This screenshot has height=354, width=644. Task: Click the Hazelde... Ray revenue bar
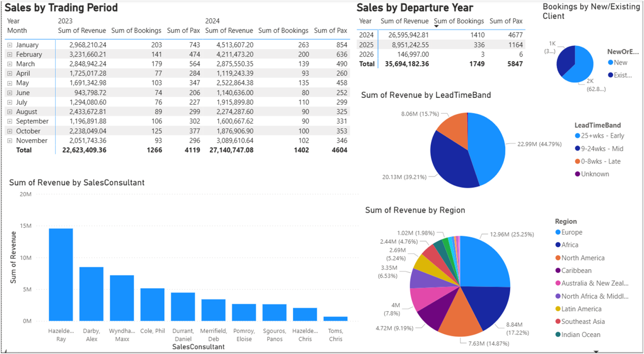(x=61, y=275)
